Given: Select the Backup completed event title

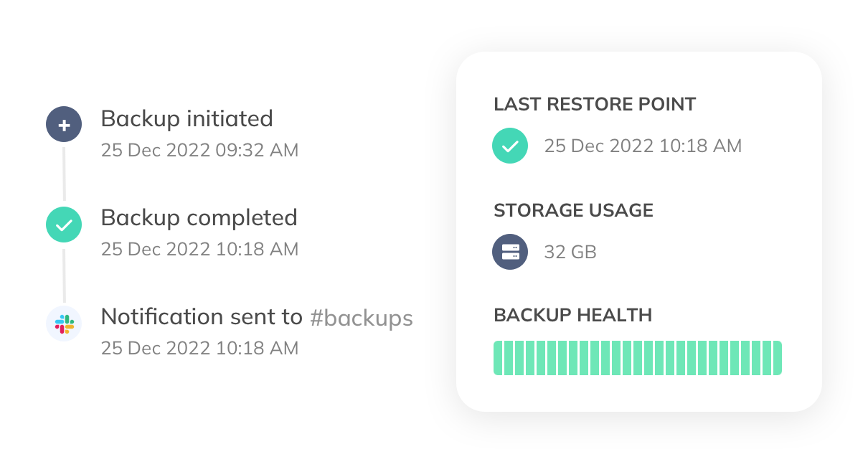Looking at the screenshot, I should pyautogui.click(x=199, y=217).
